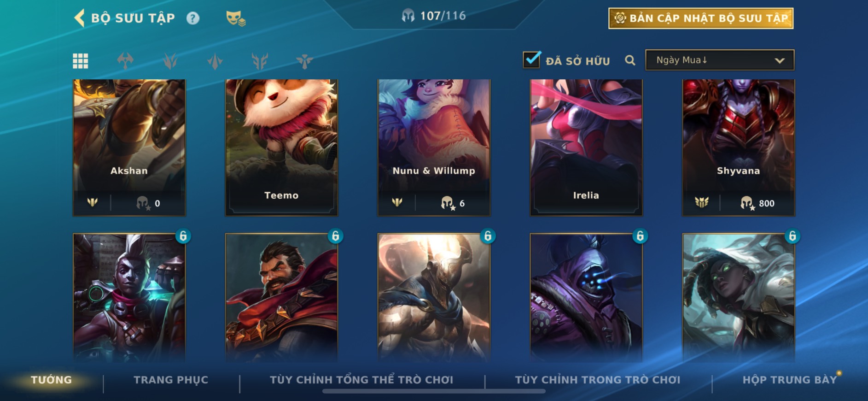Viewport: 868px width, 401px height.
Task: Open the search magnifier icon
Action: point(630,60)
